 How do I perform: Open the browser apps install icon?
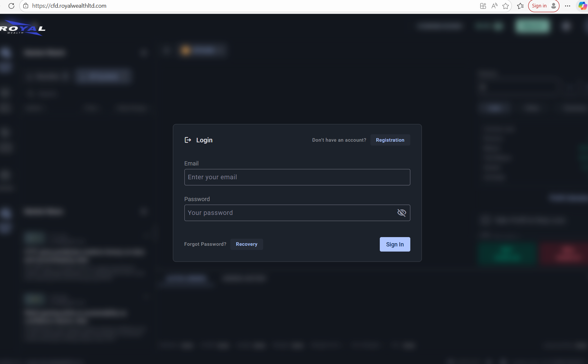point(483,6)
